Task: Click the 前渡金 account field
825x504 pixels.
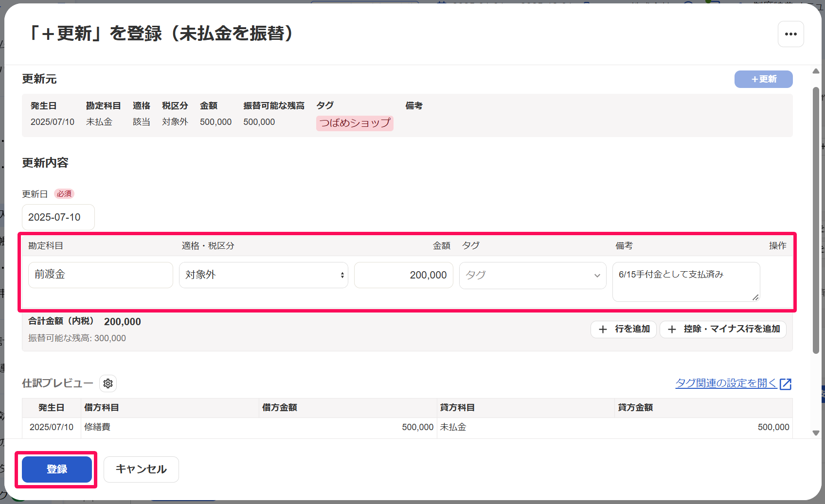Action: pos(101,275)
